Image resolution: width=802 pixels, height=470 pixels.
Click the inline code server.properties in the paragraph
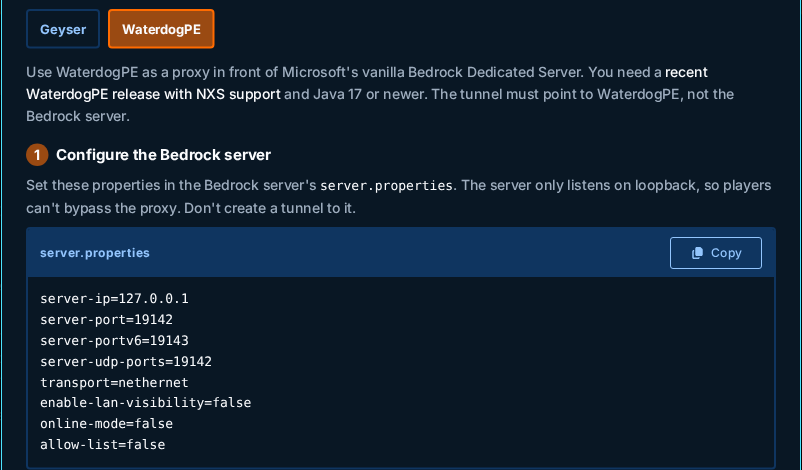[x=386, y=186]
